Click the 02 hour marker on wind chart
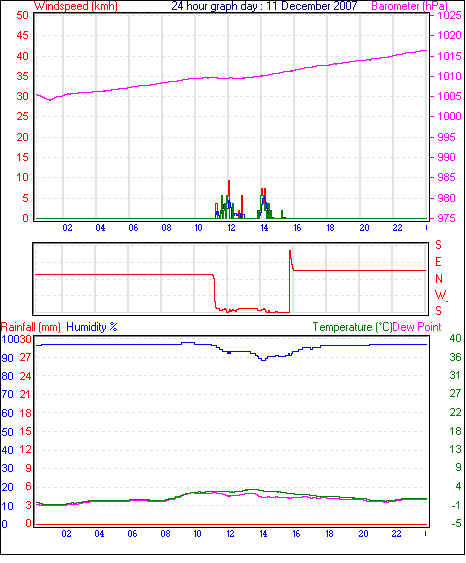 coord(67,228)
